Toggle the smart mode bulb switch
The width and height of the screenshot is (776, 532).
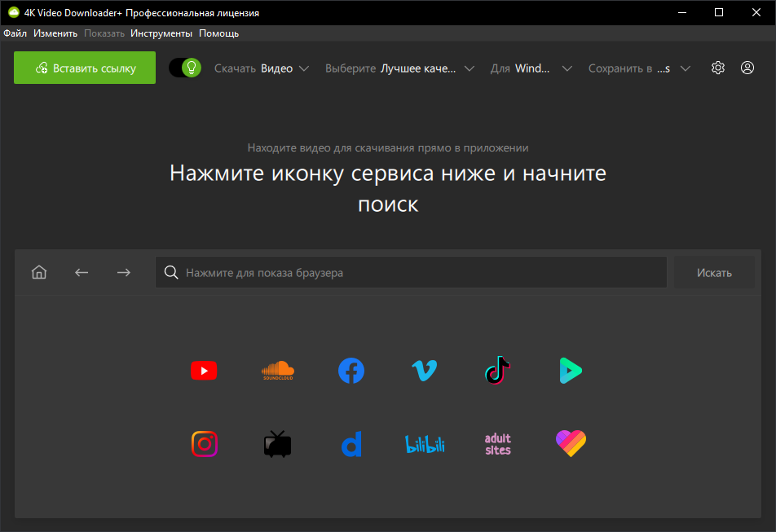click(184, 68)
